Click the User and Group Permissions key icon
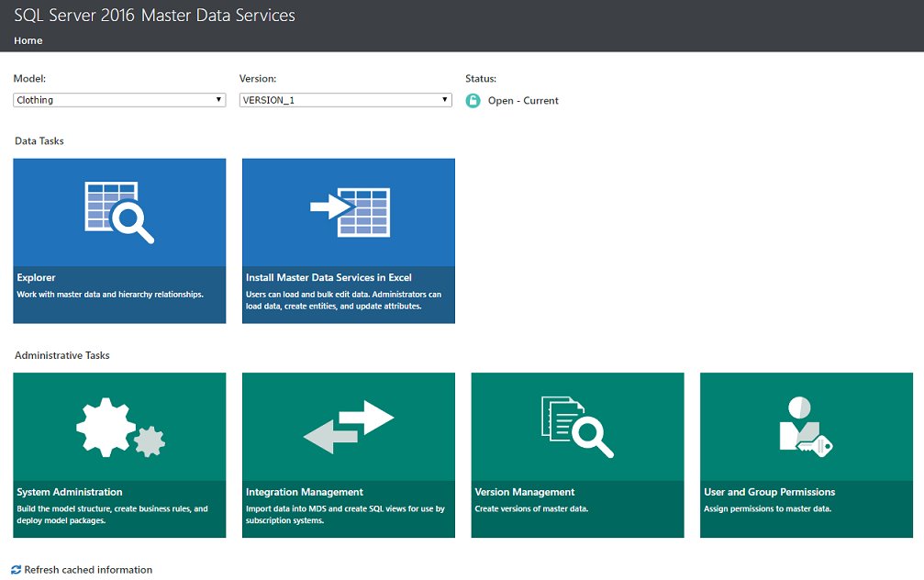The height and width of the screenshot is (580, 924). click(x=806, y=426)
